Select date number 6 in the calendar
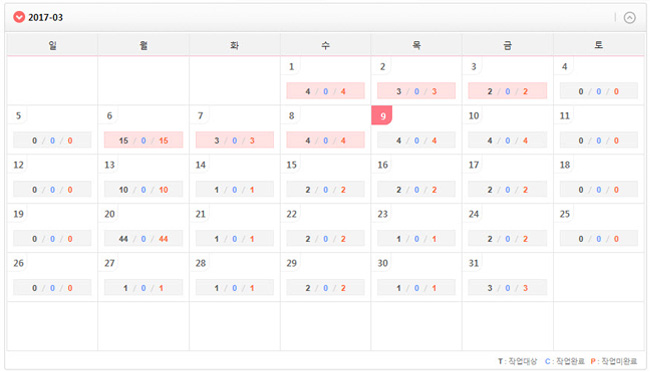 click(x=109, y=116)
